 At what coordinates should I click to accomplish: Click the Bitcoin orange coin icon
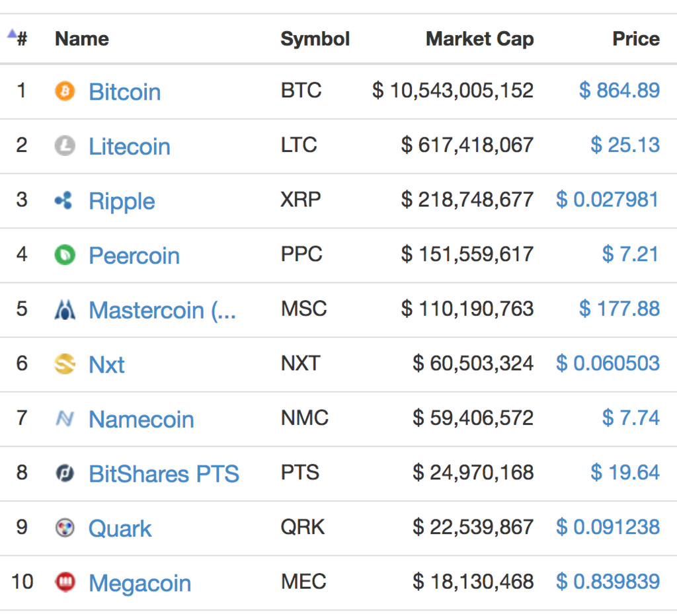coord(65,91)
